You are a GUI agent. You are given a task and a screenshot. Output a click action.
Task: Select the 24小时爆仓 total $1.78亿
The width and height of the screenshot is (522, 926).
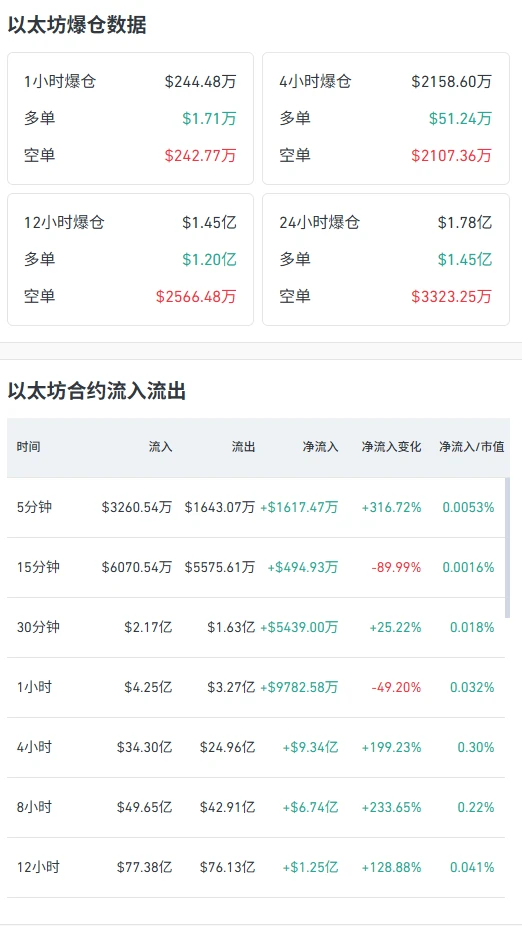click(465, 223)
